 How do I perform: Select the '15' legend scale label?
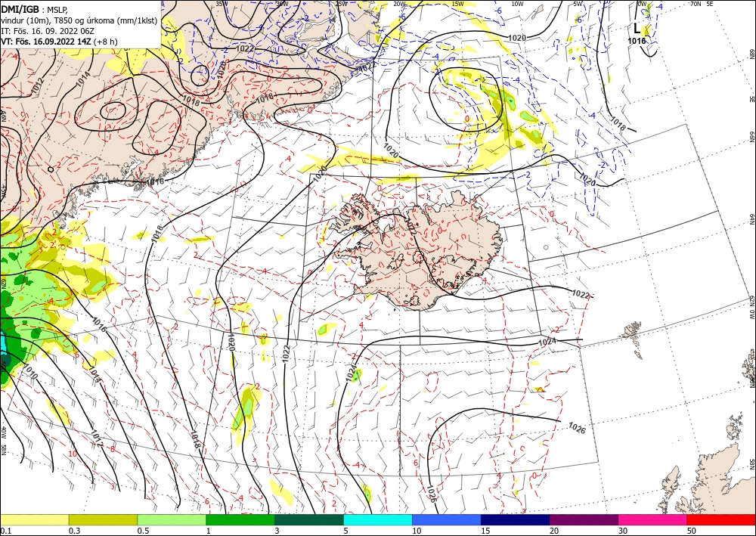[485, 531]
